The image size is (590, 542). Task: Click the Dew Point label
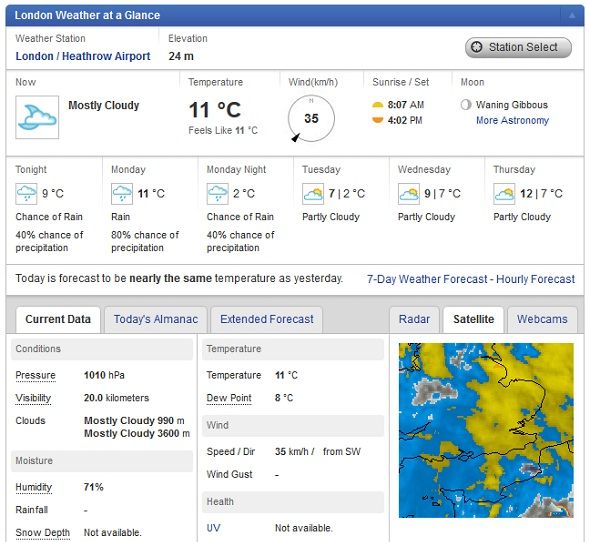coord(229,398)
